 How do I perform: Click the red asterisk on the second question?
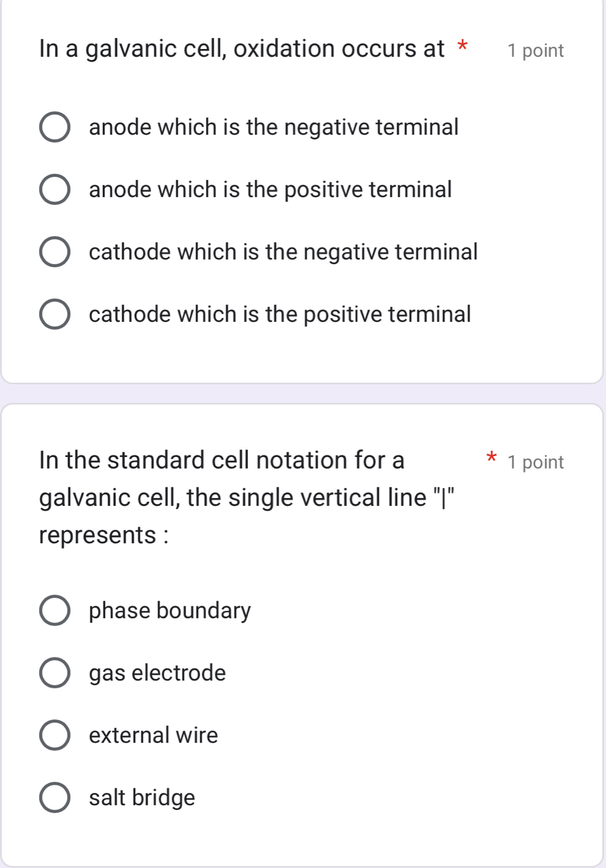pyautogui.click(x=492, y=459)
